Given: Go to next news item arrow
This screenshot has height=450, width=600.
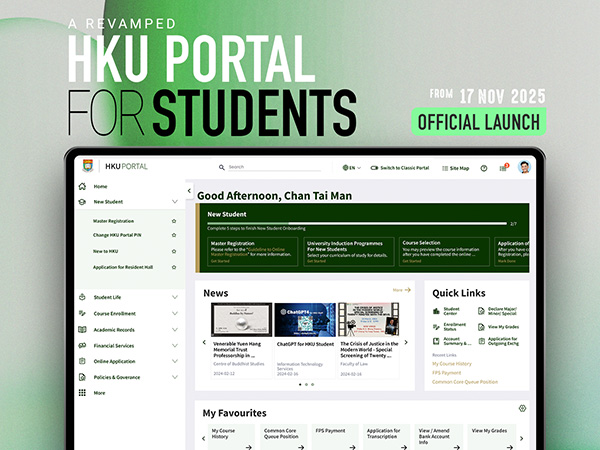Looking at the screenshot, I should [406, 342].
